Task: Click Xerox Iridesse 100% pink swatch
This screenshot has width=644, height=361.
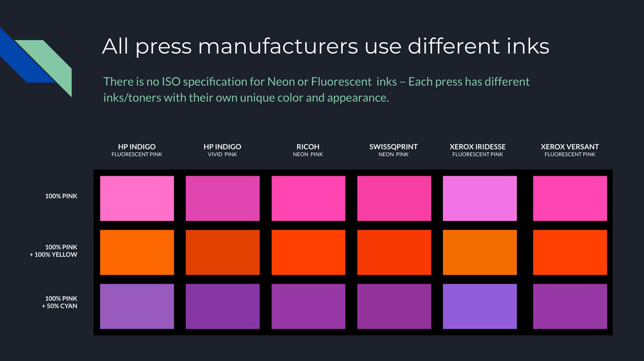Action: pos(480,198)
